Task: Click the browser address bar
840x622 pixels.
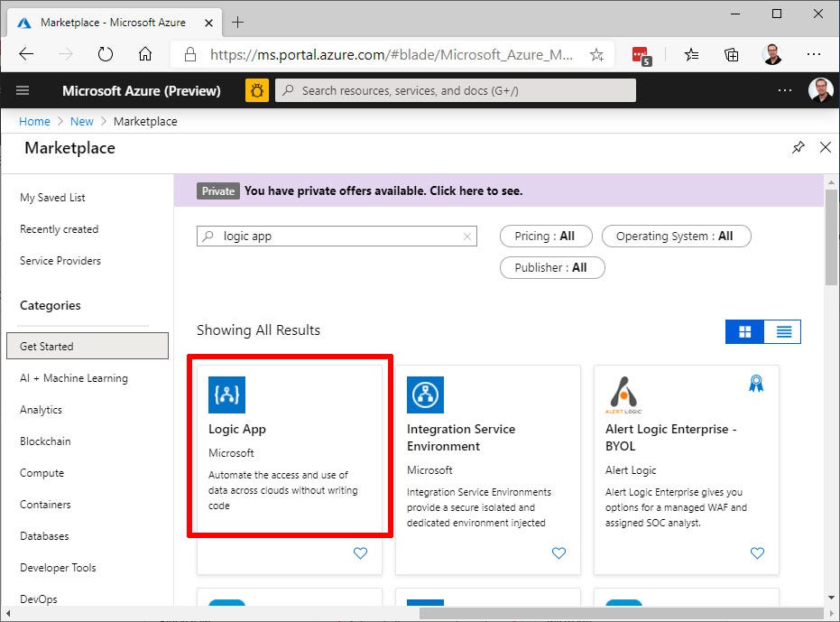Action: coord(391,54)
